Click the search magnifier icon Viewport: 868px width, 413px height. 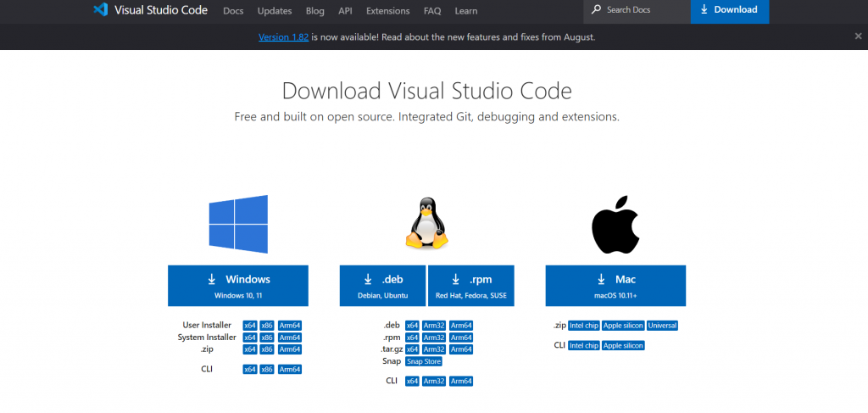point(596,9)
